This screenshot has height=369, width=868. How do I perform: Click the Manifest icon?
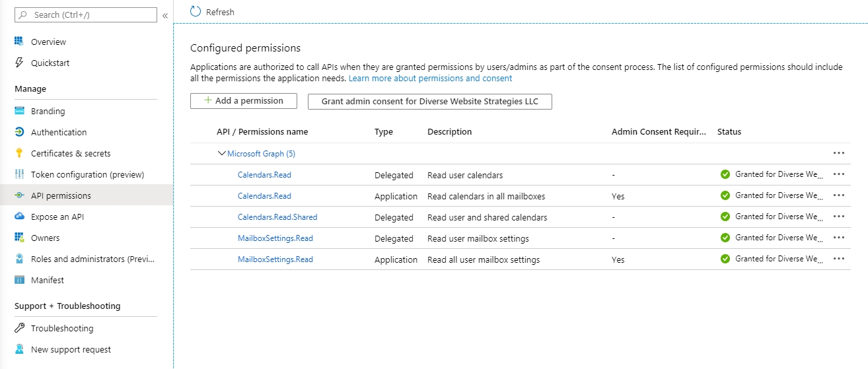coord(19,280)
